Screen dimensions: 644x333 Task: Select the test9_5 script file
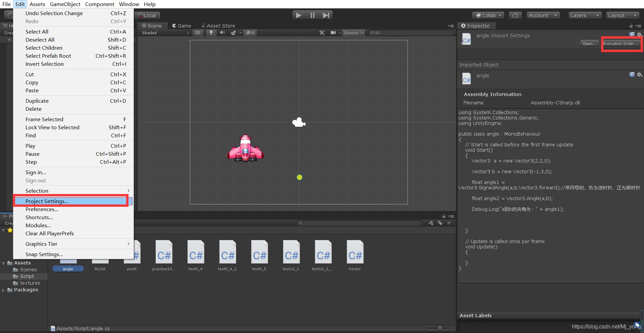click(259, 255)
